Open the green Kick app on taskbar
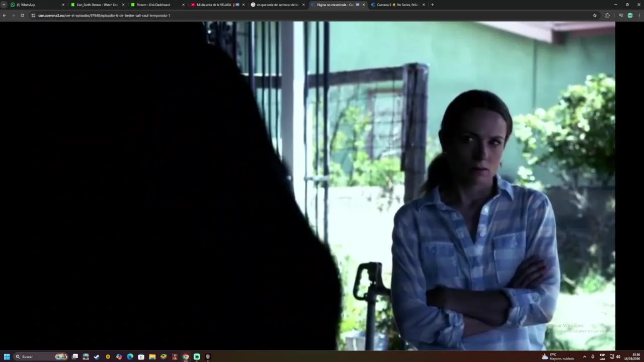This screenshot has width=644, height=362. coord(197,356)
